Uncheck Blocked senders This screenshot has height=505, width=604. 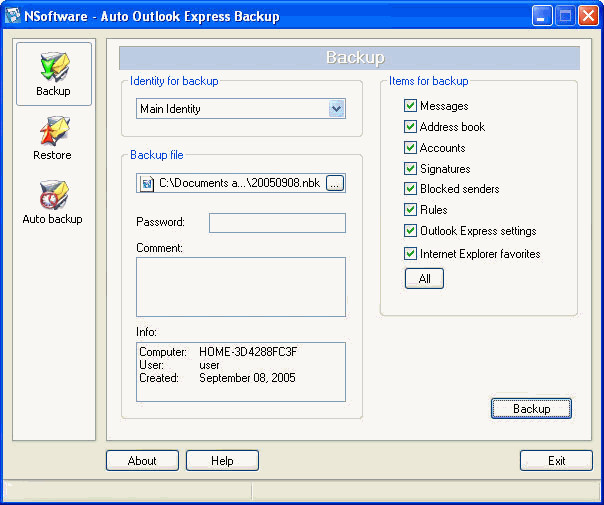[410, 189]
